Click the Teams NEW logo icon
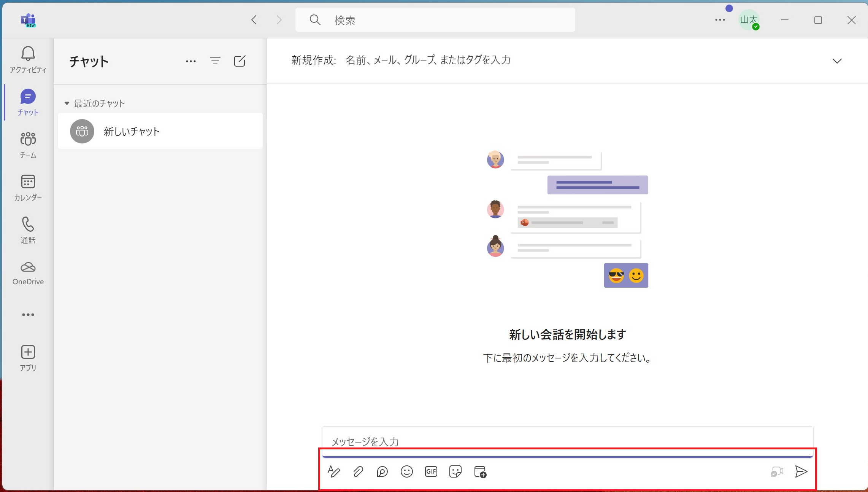868x492 pixels. pos(28,20)
